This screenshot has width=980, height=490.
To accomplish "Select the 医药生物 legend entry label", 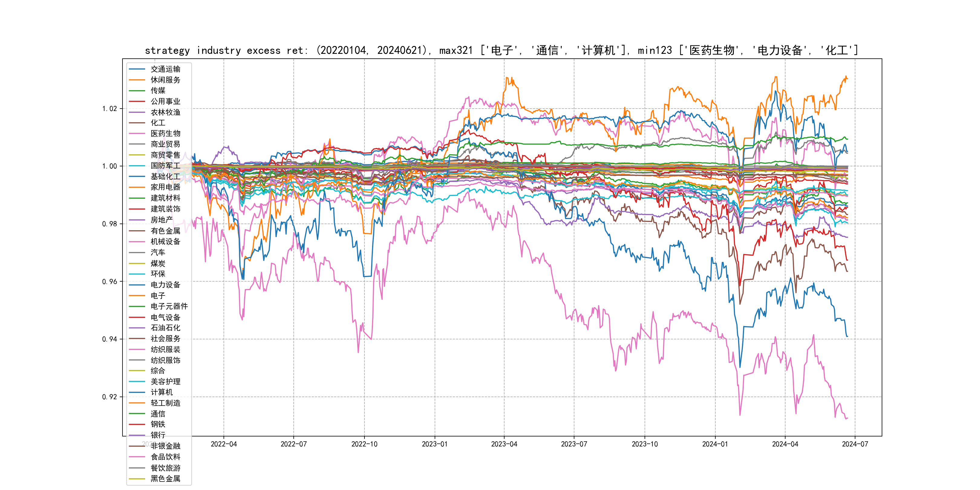I will point(165,133).
